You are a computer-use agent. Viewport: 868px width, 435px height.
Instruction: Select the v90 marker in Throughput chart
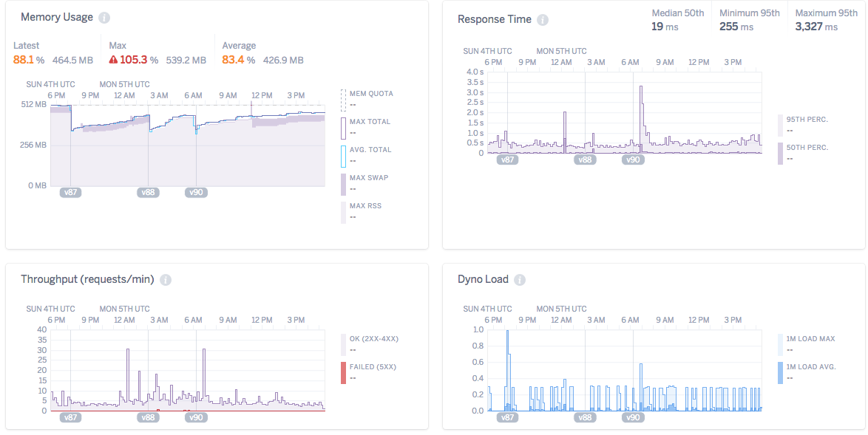coord(196,417)
